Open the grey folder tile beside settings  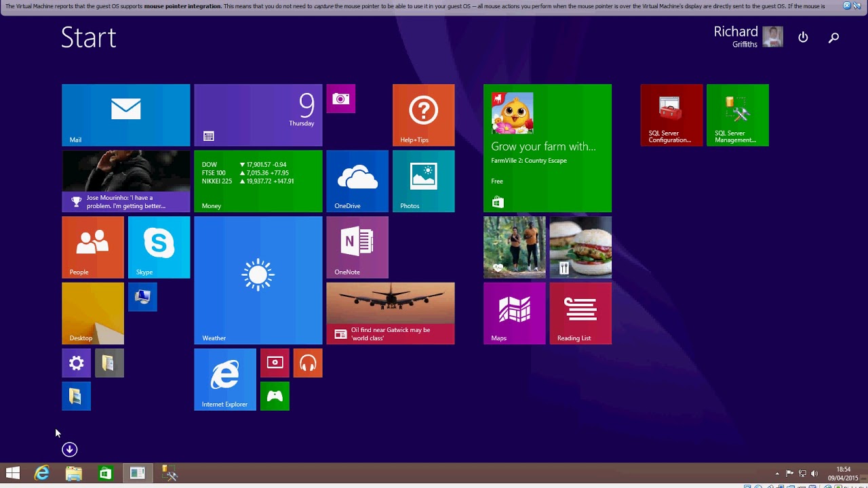pos(109,363)
